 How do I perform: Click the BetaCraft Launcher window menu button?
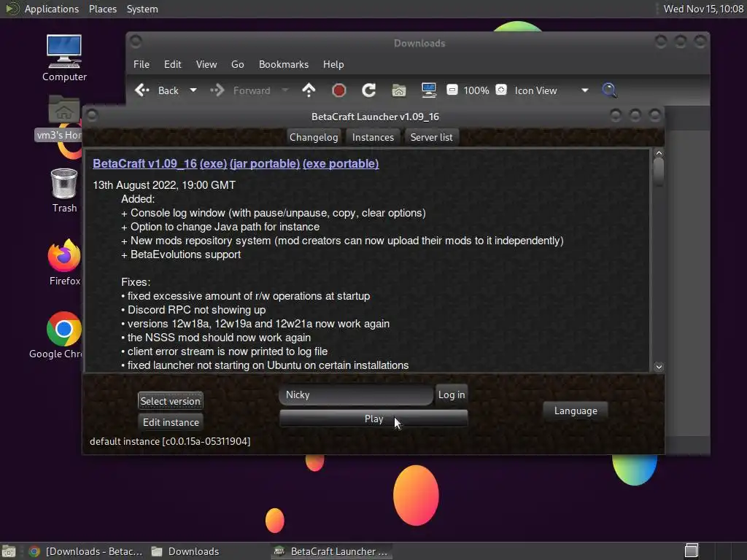click(92, 115)
